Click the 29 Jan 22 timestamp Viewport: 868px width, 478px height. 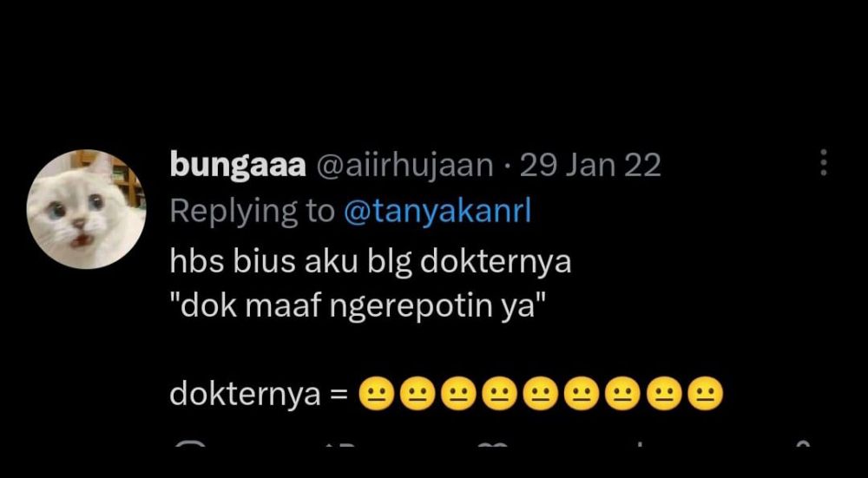pos(590,165)
